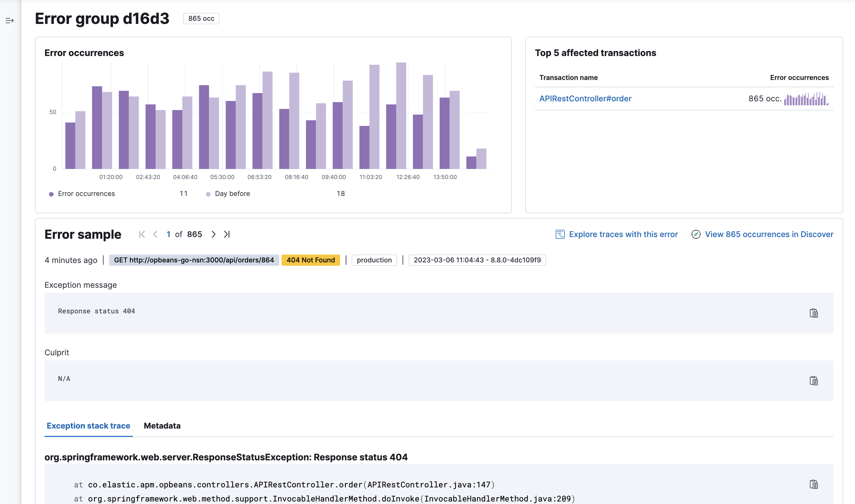Click the 404 Not Found badge
855x504 pixels.
click(311, 260)
